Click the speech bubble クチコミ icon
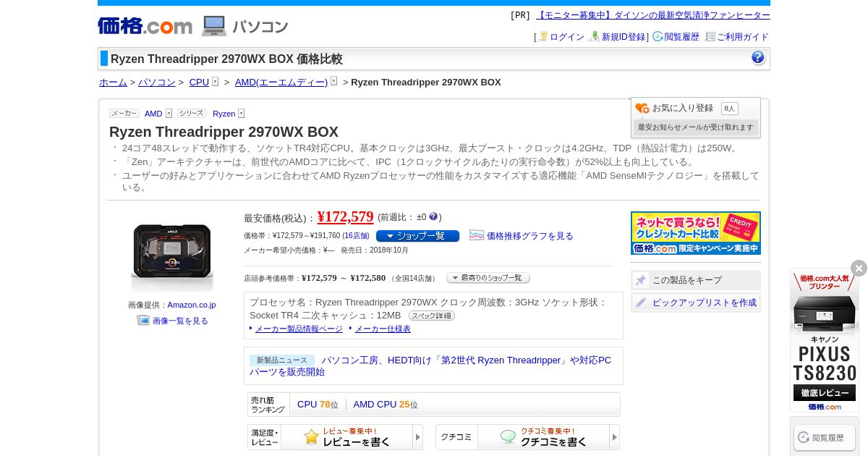Viewport: 868px width, 456px height. coord(509,436)
